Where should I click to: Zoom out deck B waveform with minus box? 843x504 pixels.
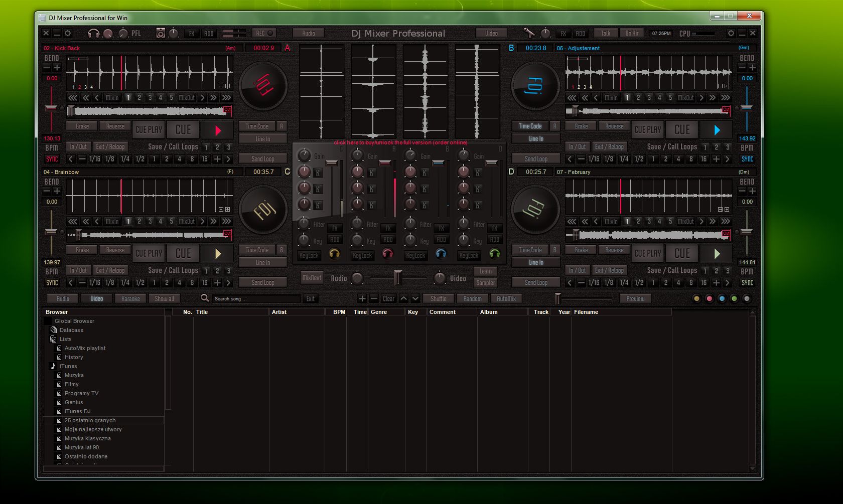tap(720, 86)
